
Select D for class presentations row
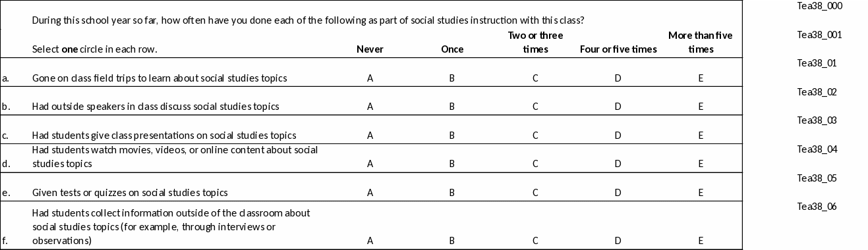pos(618,136)
